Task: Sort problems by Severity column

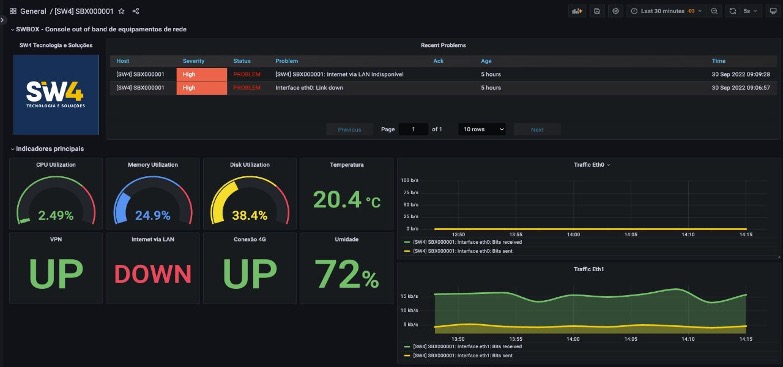Action: [x=193, y=61]
